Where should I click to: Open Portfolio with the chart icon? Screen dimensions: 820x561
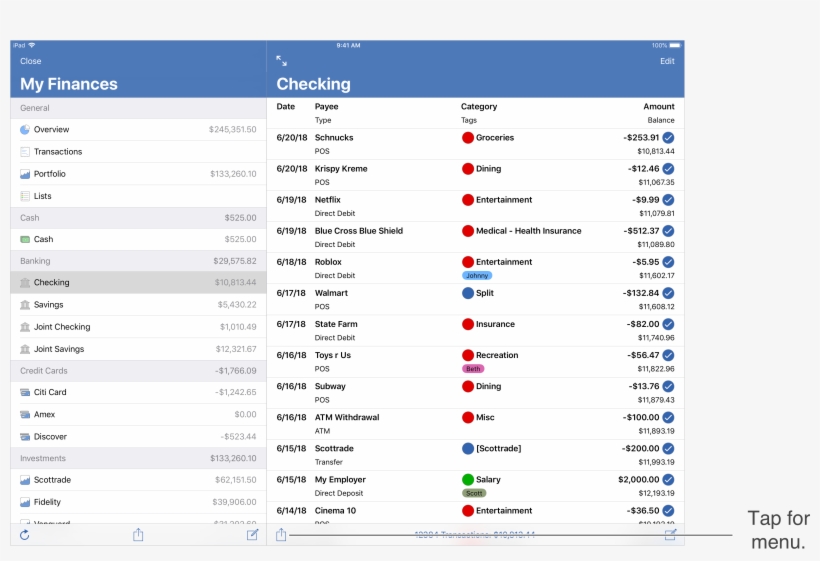tap(49, 174)
